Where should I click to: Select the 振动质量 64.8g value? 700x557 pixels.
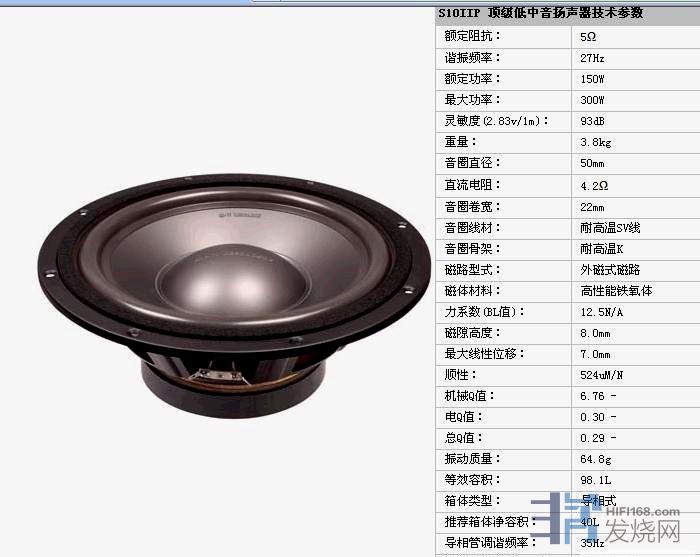pyautogui.click(x=595, y=459)
